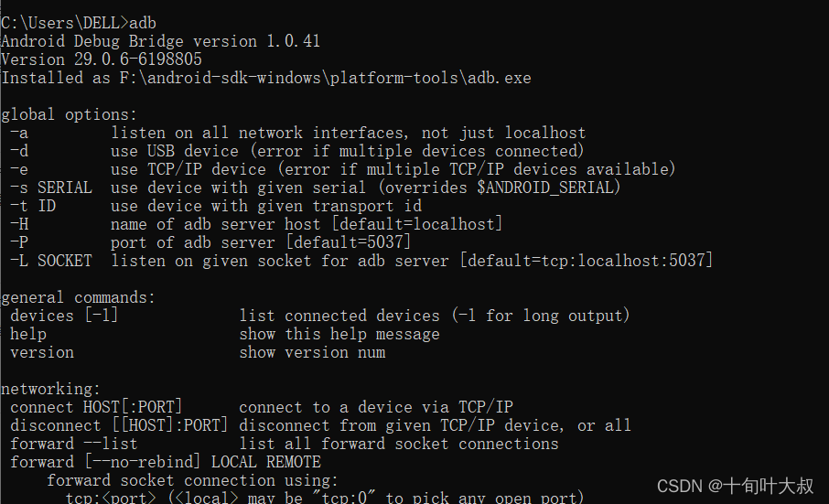Click the adb.exe install path line
829x504 pixels.
coord(266,78)
